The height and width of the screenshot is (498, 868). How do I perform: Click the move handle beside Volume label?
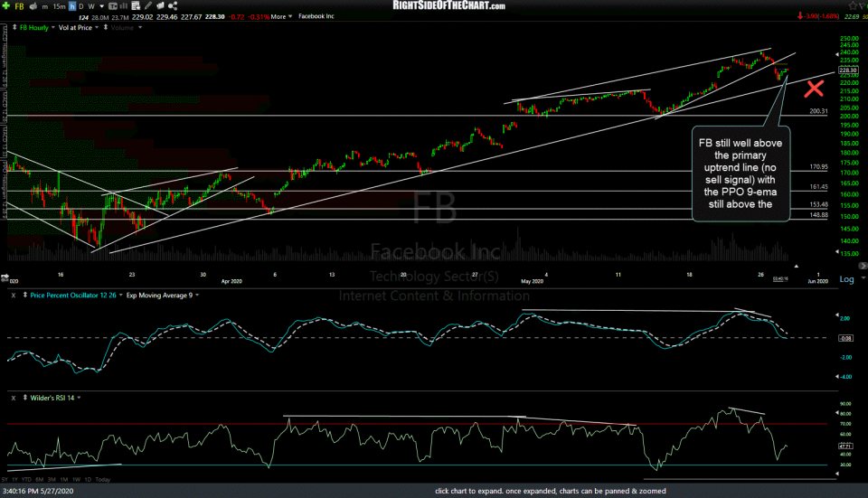click(x=105, y=27)
